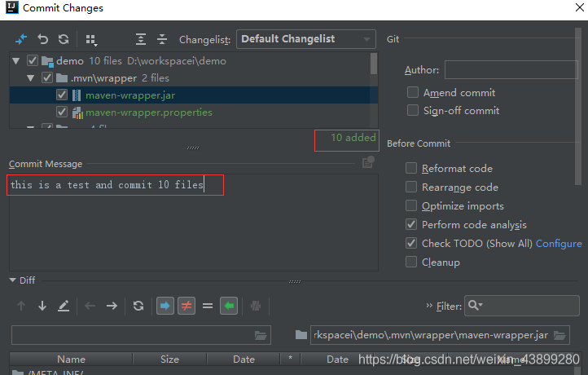
Task: Click the maven-wrapper.jar diff path field
Action: [440, 335]
